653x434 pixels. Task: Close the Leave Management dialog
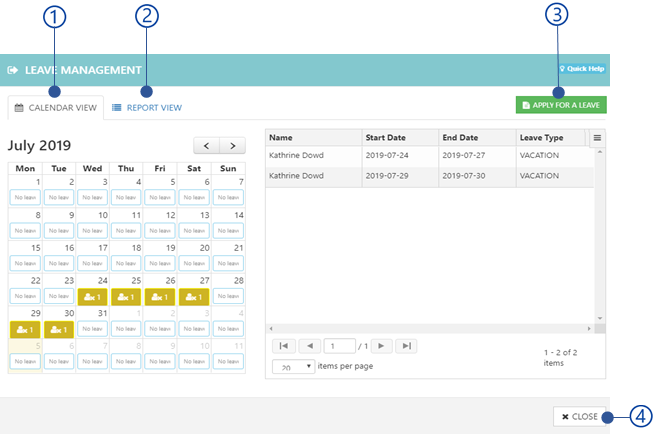pyautogui.click(x=579, y=417)
